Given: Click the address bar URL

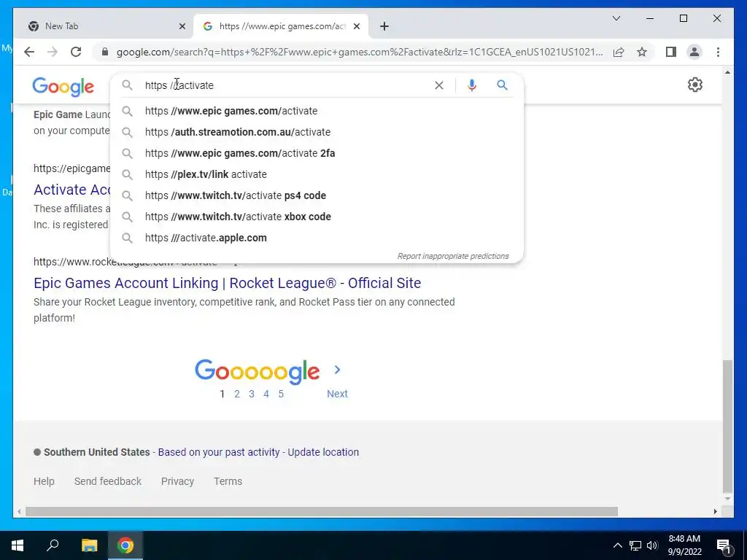Looking at the screenshot, I should tap(360, 52).
